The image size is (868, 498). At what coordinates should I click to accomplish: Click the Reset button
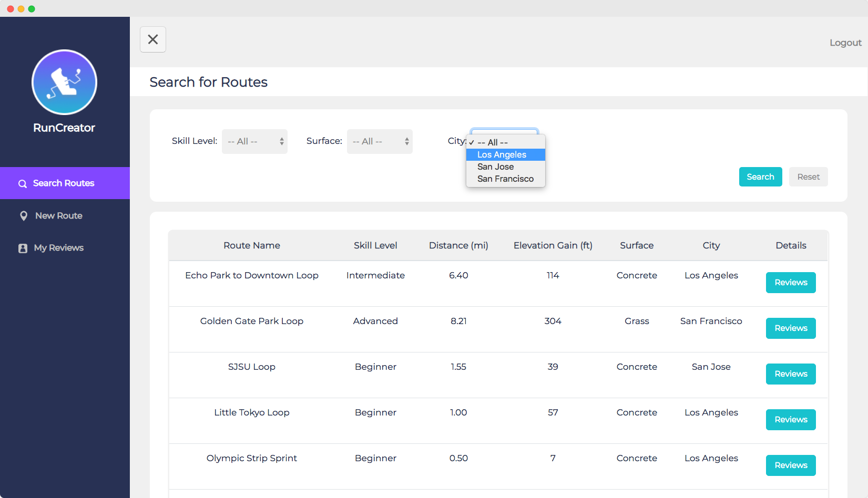pyautogui.click(x=808, y=177)
